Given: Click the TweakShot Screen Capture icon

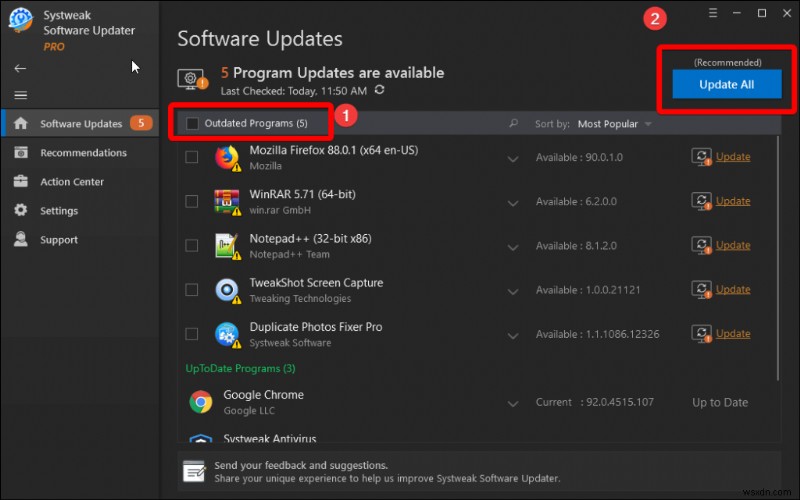Looking at the screenshot, I should pos(227,290).
